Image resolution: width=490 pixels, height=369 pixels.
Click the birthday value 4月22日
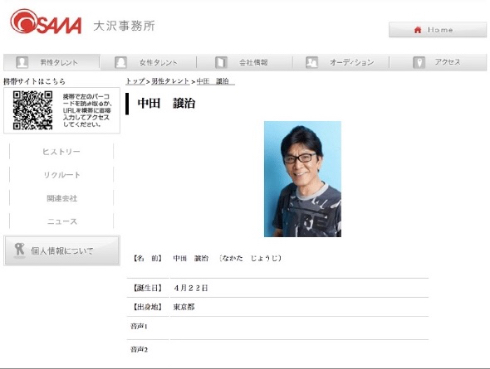(191, 288)
